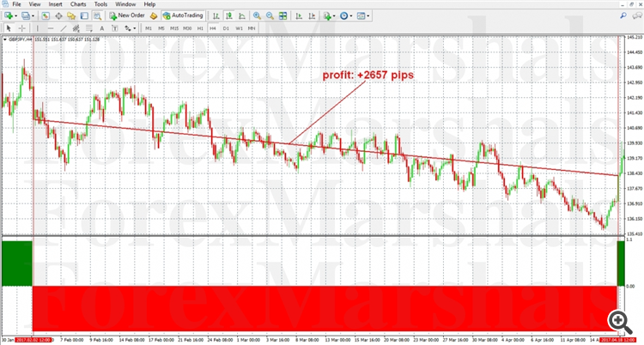644x345 pixels.
Task: Open the chat bubbles icon at top right
Action: (637, 15)
